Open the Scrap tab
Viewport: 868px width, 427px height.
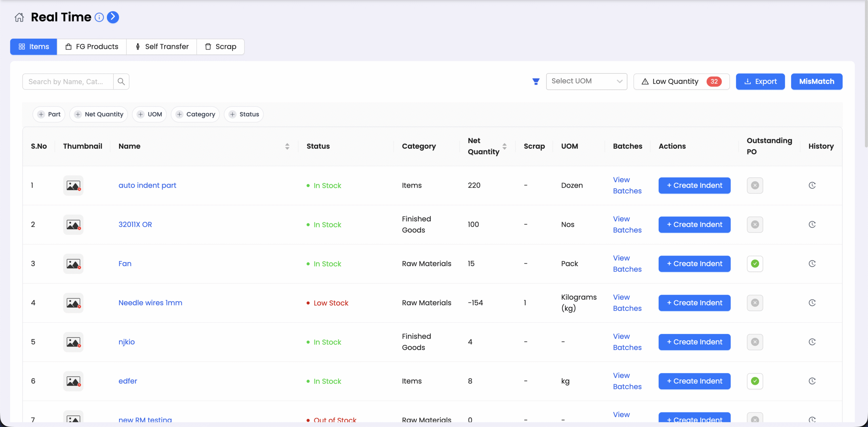point(221,47)
